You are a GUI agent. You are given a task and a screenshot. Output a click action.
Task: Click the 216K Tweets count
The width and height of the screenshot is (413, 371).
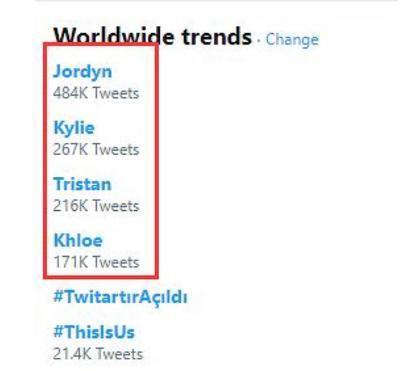(x=96, y=206)
